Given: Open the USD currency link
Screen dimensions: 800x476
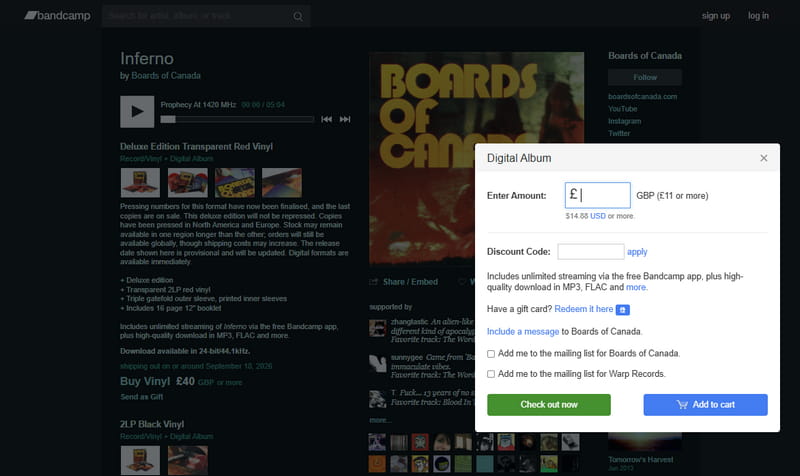Looking at the screenshot, I should coord(597,216).
